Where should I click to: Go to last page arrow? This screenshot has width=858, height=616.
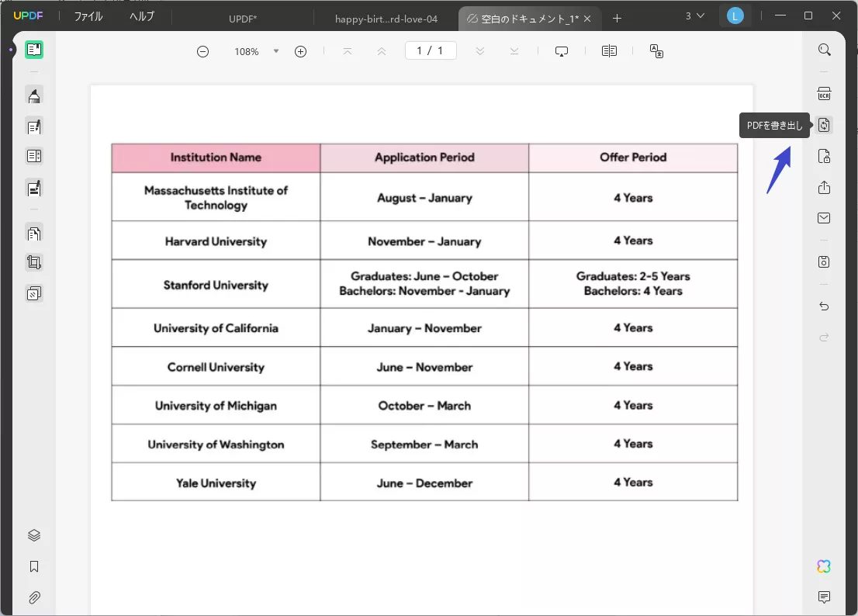tap(514, 51)
